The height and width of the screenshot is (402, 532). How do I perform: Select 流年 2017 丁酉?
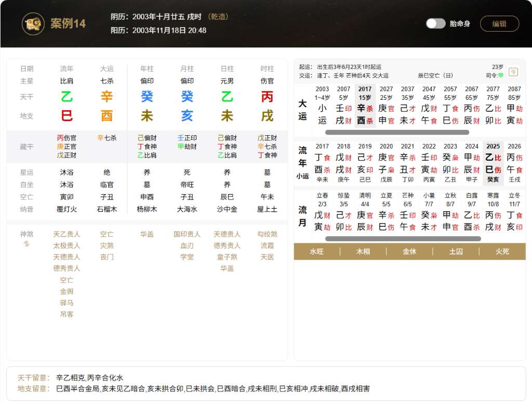coord(322,163)
